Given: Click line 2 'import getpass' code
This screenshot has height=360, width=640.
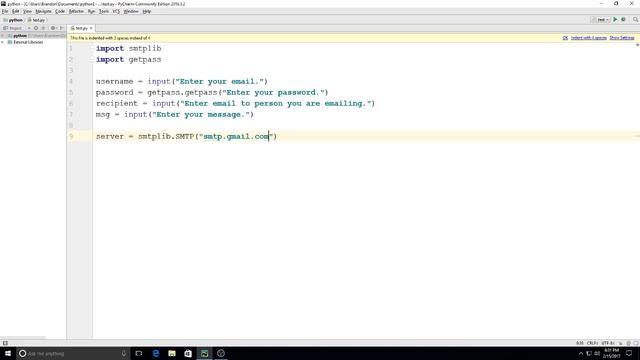Looking at the screenshot, I should [x=129, y=59].
